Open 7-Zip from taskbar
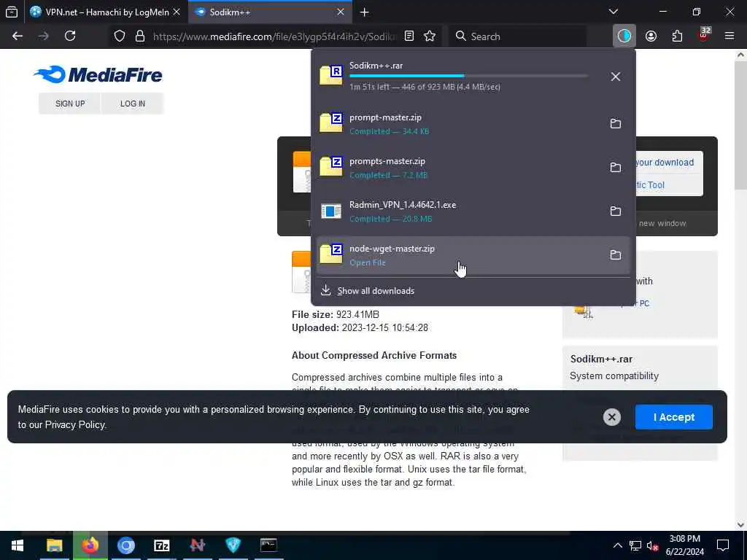The width and height of the screenshot is (747, 560). coord(161,545)
